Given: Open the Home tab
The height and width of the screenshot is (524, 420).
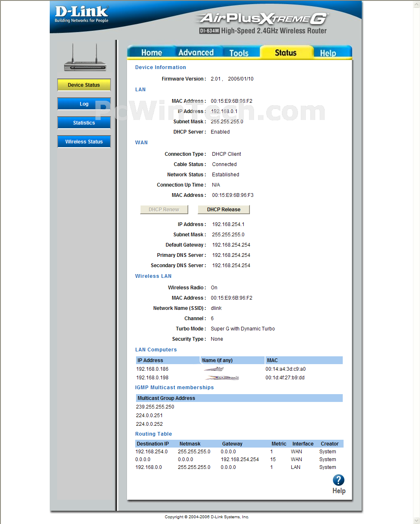Looking at the screenshot, I should (x=152, y=53).
